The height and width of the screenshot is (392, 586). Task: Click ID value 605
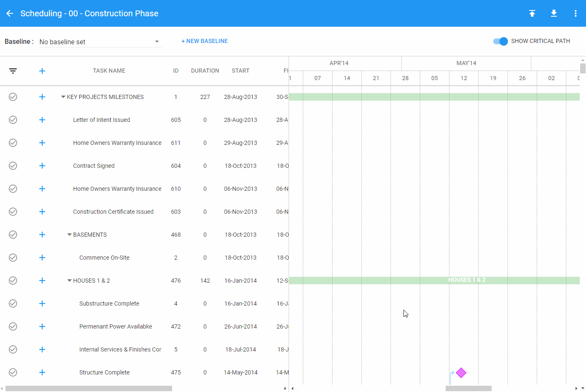(176, 120)
